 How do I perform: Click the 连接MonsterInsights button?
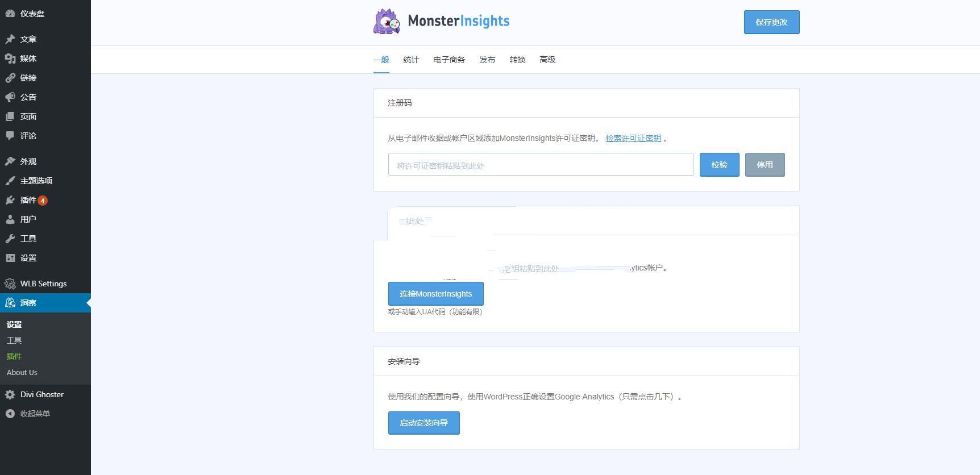(435, 294)
